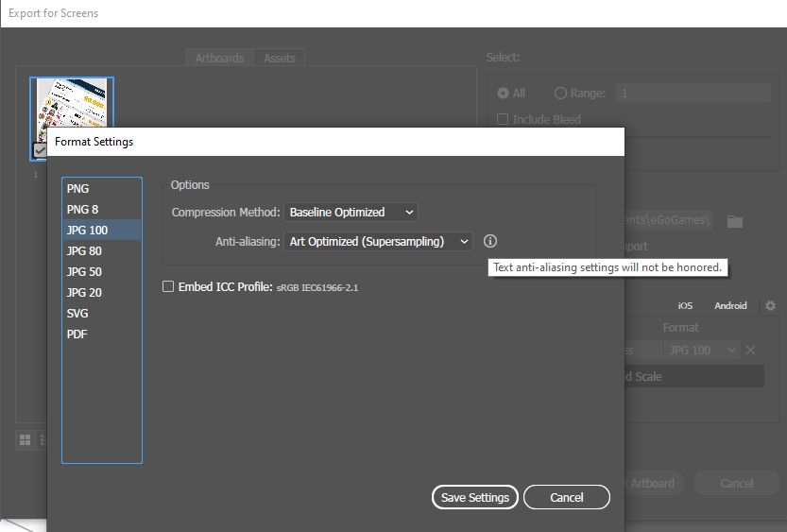Select JPG 50 in format list
Screen dimensions: 787x532
[x=101, y=271]
